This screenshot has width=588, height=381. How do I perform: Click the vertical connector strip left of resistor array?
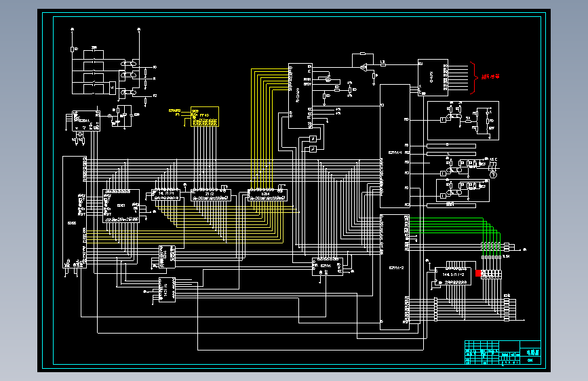click(436, 309)
